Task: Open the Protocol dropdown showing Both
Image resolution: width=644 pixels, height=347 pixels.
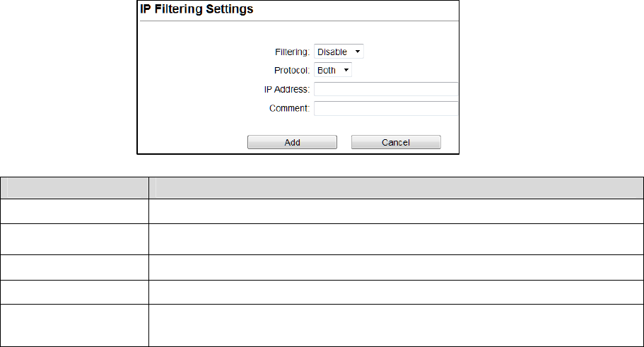Action: point(333,71)
